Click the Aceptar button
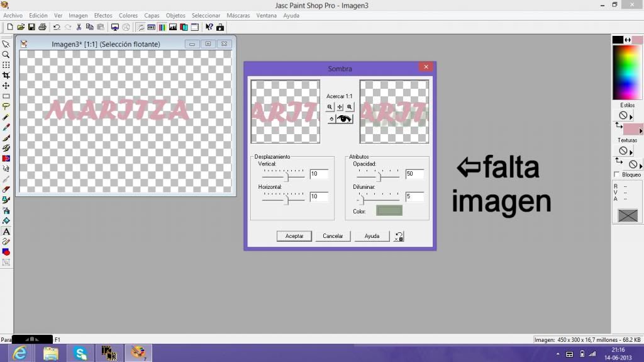Screen dimensions: 644x362 pyautogui.click(x=294, y=236)
